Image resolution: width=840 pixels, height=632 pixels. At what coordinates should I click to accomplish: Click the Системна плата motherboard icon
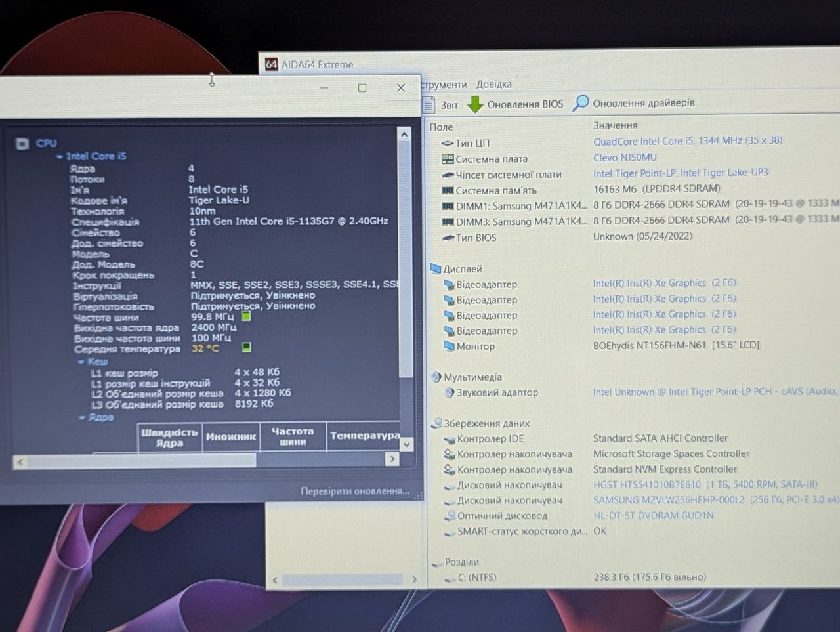click(448, 159)
